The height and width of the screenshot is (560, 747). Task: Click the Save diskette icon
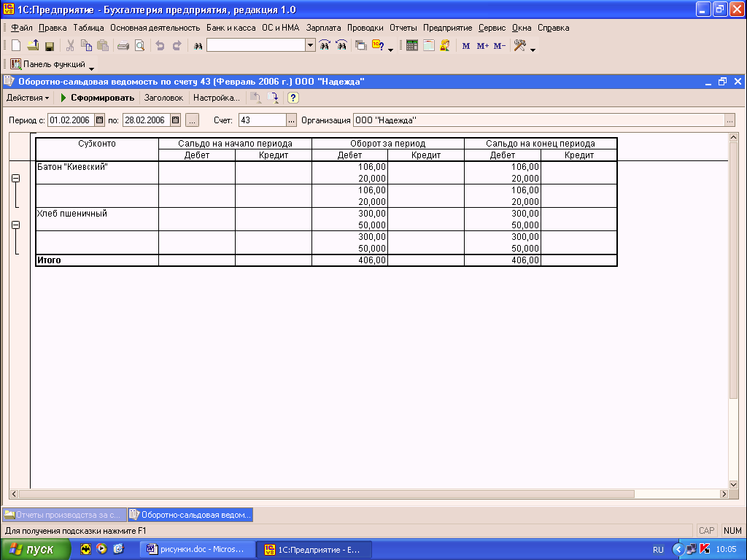click(50, 45)
